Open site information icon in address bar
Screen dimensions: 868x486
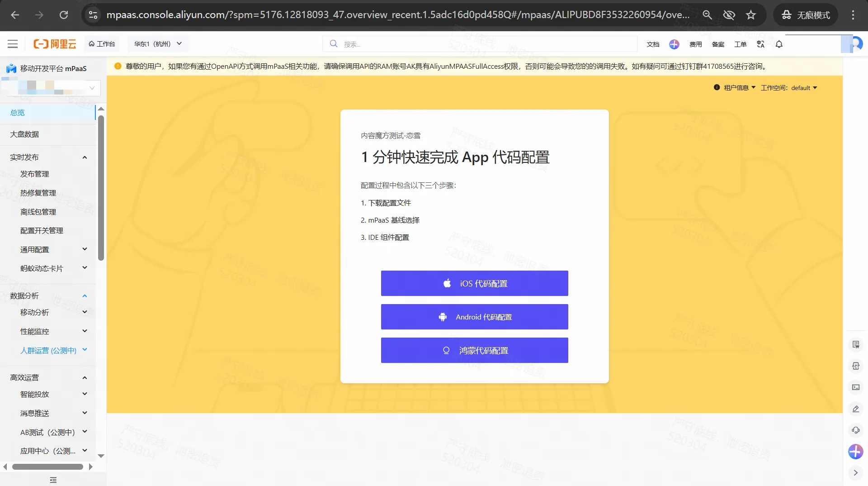pyautogui.click(x=93, y=15)
